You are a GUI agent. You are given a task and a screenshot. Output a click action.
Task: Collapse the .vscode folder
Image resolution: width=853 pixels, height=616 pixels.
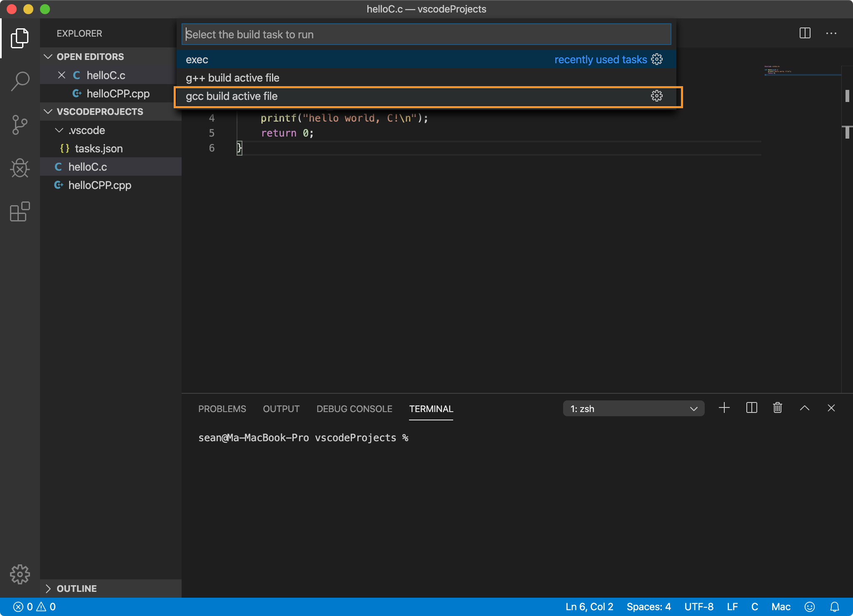(x=60, y=130)
